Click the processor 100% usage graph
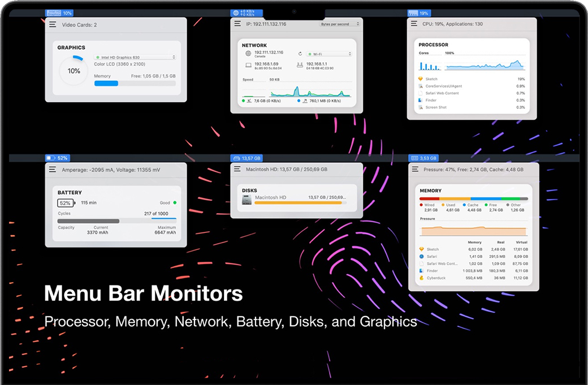 click(x=485, y=64)
